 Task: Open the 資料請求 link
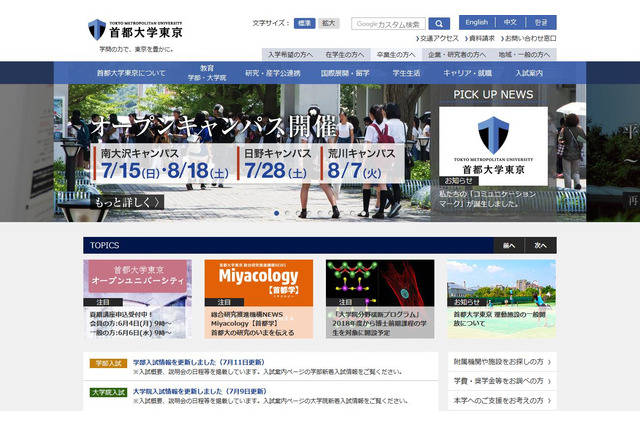click(x=480, y=38)
